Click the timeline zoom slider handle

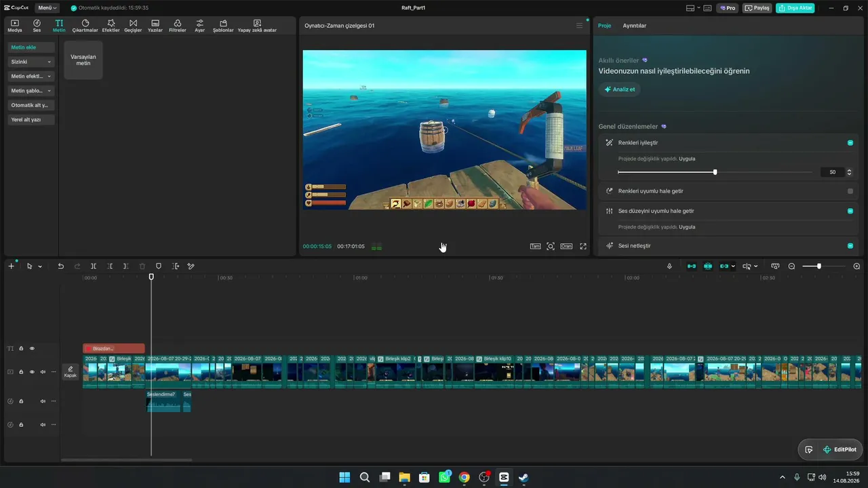click(x=819, y=266)
